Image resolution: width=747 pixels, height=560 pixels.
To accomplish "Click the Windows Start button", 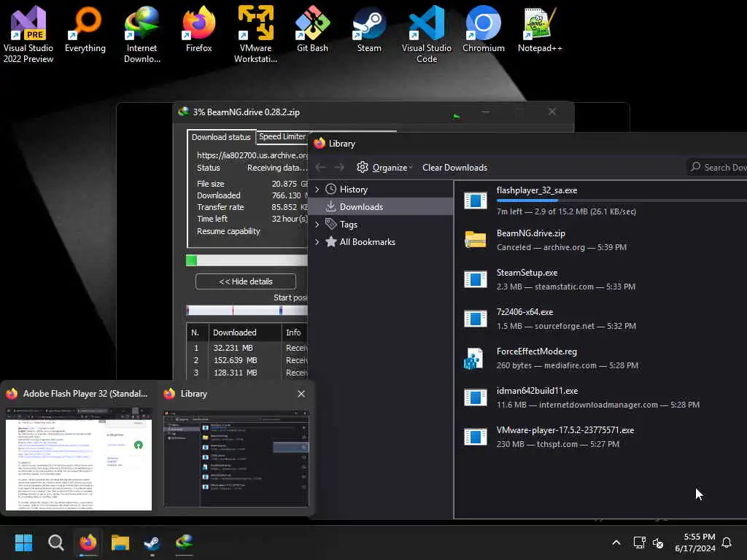I will pyautogui.click(x=23, y=542).
